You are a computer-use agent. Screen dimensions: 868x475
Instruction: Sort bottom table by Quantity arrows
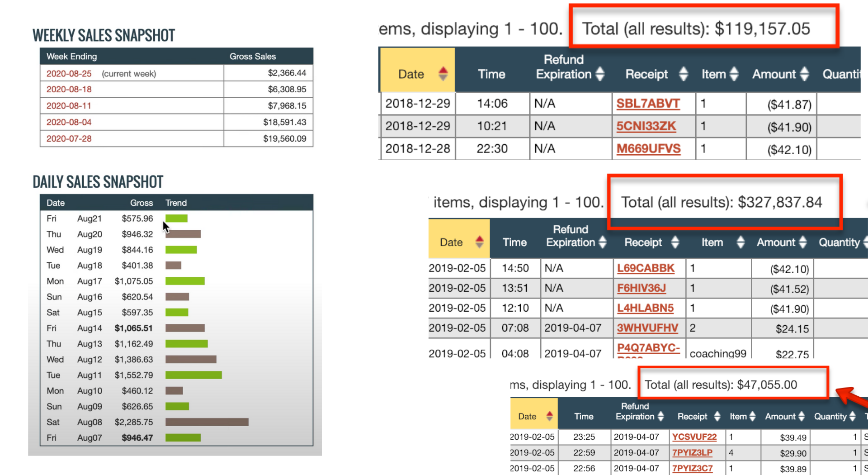852,416
